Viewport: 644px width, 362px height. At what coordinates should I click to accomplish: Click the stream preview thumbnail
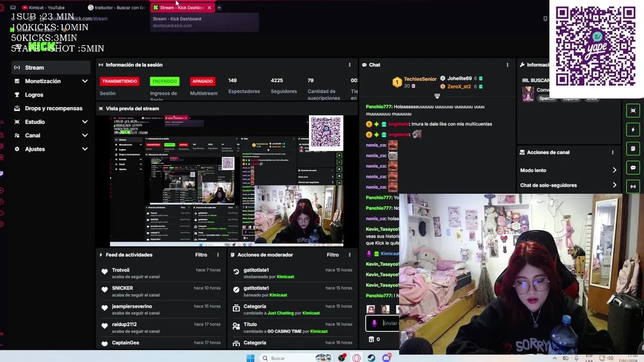[227, 180]
